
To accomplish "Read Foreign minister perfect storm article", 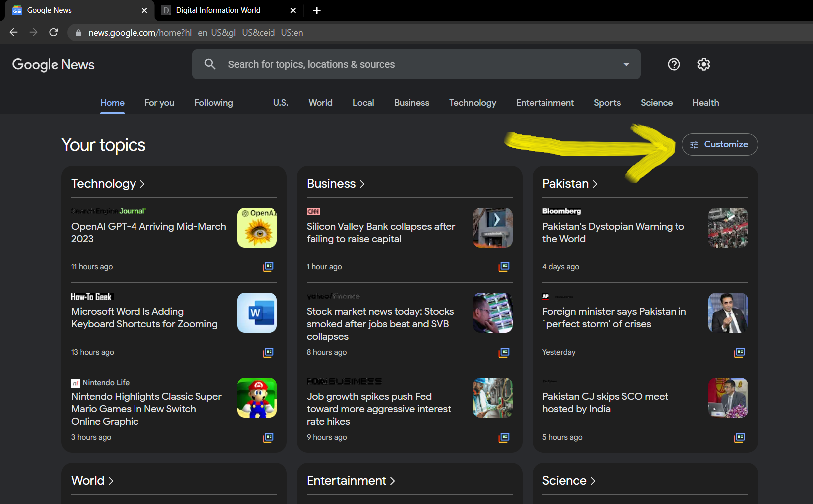I will (x=614, y=318).
